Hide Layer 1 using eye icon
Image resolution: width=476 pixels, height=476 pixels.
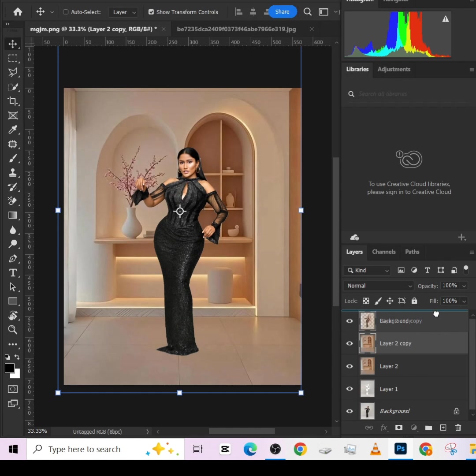[350, 389]
